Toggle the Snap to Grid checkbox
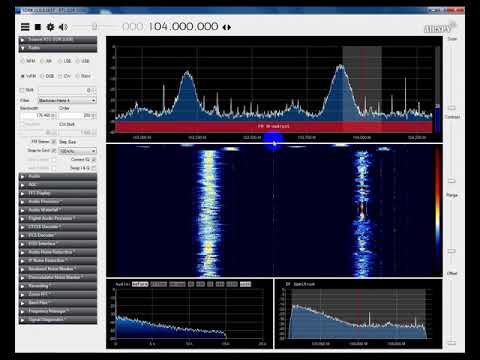Screen dimensions: 480x360 pos(54,150)
